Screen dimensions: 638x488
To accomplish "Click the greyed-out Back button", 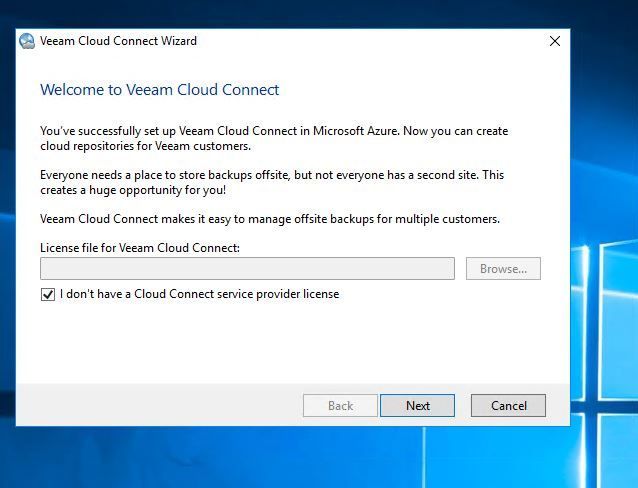I will tap(340, 406).
